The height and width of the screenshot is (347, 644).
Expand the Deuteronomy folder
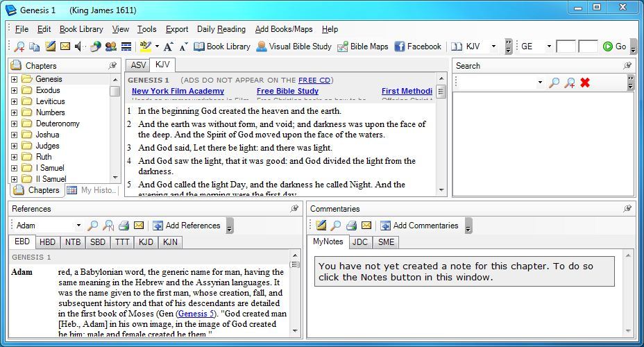click(14, 124)
